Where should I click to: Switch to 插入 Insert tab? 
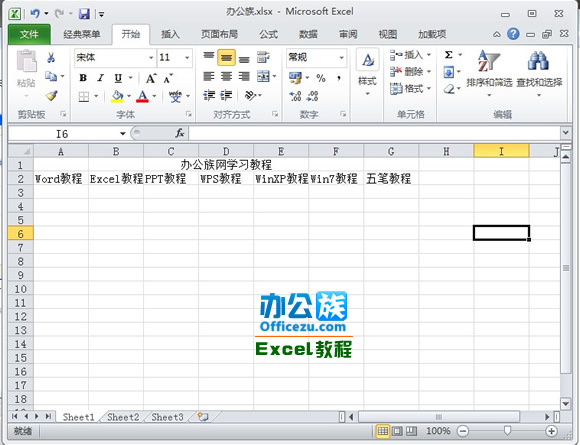pos(170,34)
